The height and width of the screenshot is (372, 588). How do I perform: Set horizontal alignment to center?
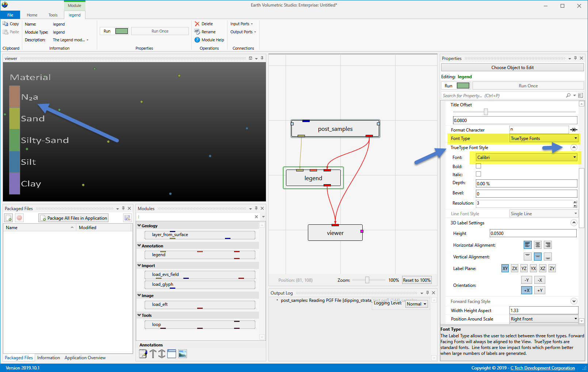538,245
